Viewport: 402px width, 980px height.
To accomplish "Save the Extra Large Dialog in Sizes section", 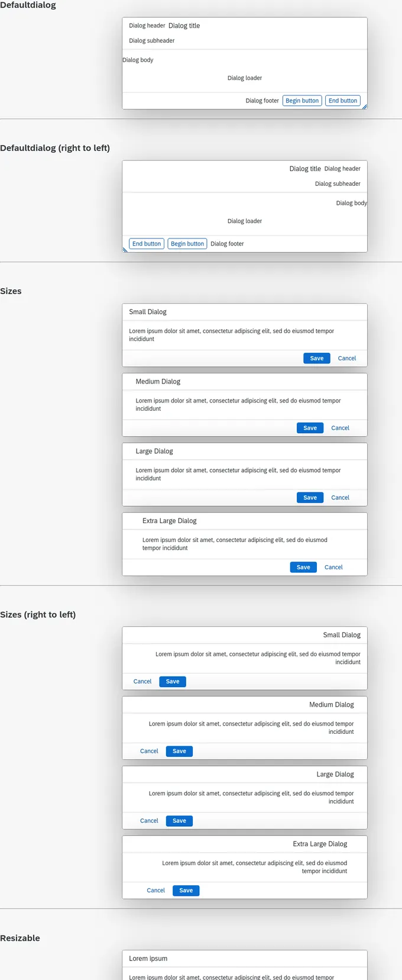I will tap(303, 567).
